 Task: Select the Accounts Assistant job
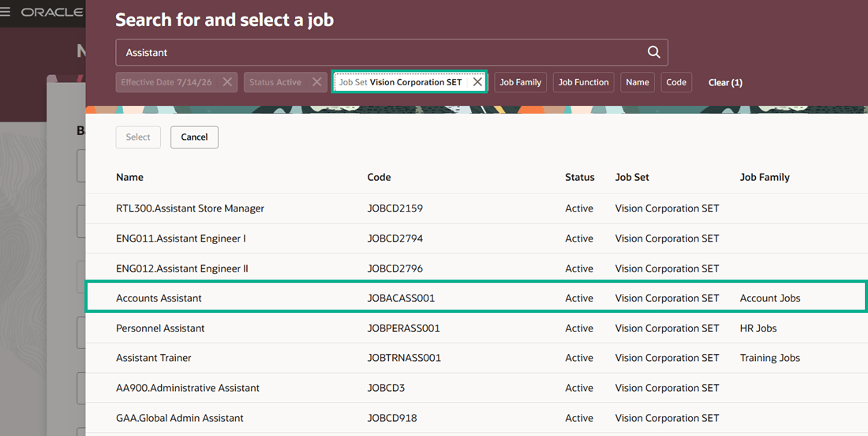click(477, 298)
